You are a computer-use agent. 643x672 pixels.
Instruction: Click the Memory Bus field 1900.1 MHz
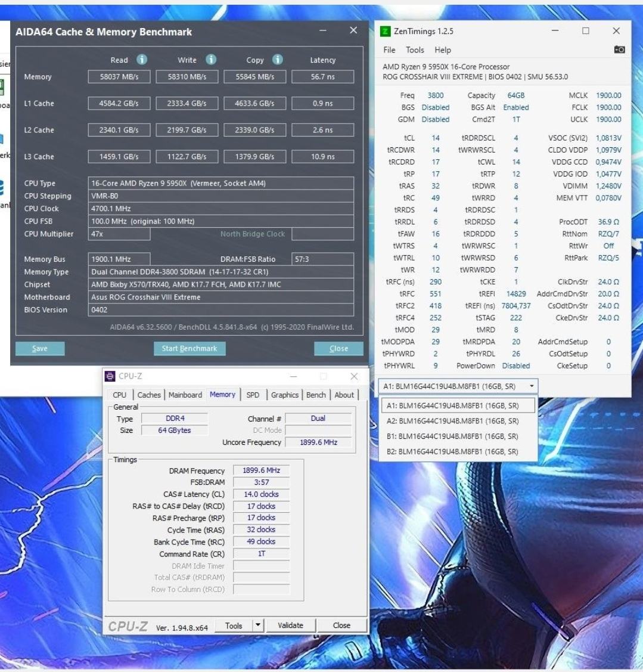(x=119, y=259)
